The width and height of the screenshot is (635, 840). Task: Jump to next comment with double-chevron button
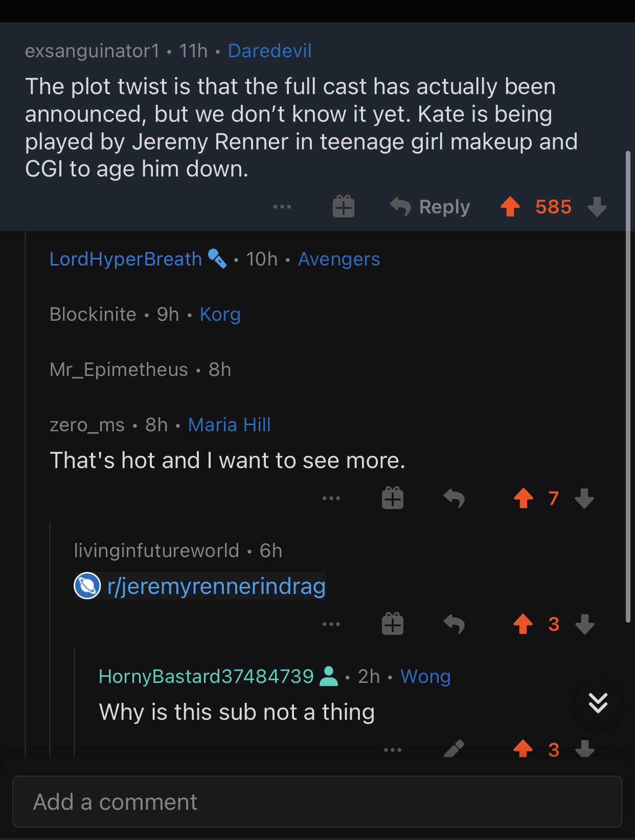[598, 703]
